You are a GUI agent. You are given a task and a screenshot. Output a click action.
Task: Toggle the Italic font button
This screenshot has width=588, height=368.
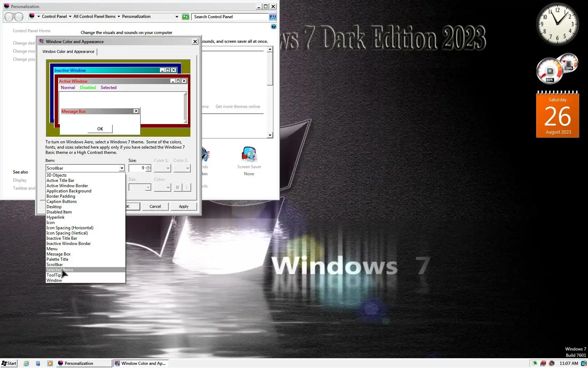pyautogui.click(x=187, y=188)
